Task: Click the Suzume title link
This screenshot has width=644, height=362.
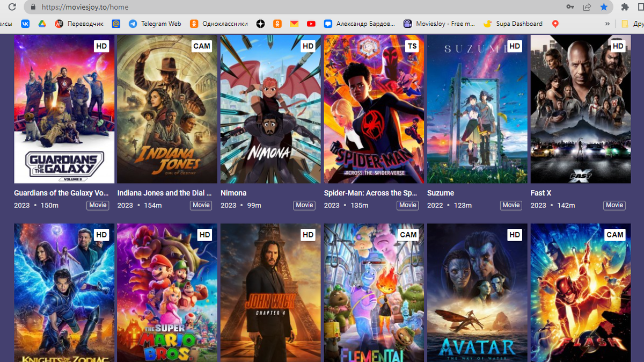Action: [441, 193]
